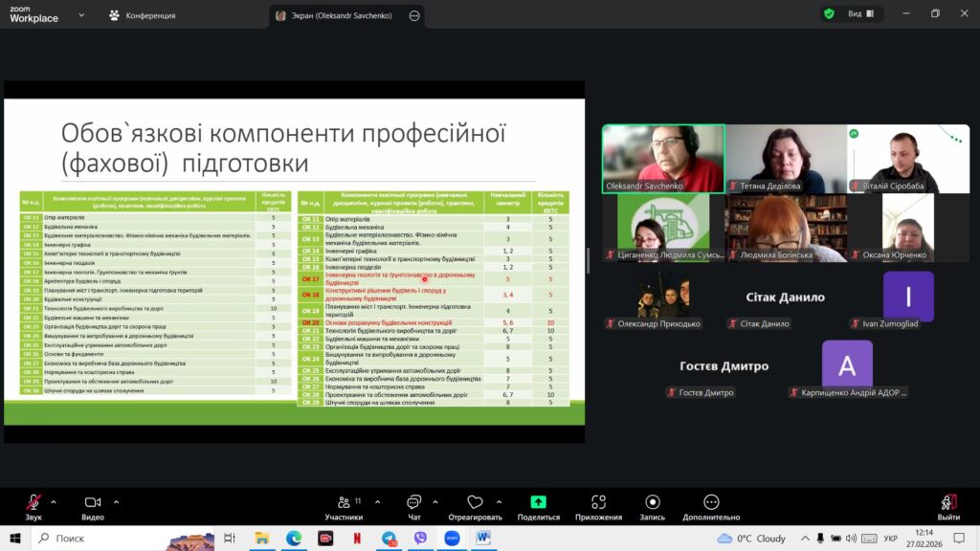The width and height of the screenshot is (980, 551).
Task: Select the Экран (Oleksandr Savchenko) tab
Action: click(339, 15)
